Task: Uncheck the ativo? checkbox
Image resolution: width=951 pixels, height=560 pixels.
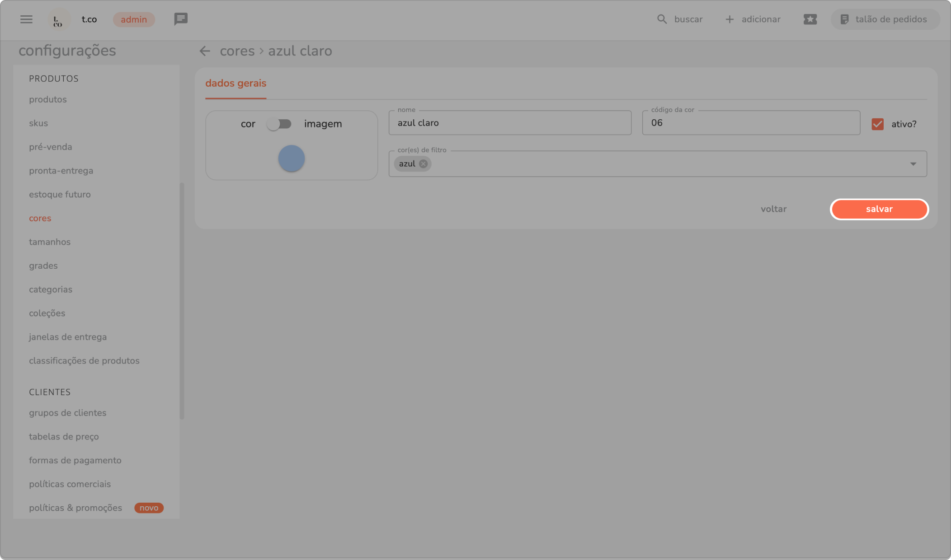Action: coord(877,124)
